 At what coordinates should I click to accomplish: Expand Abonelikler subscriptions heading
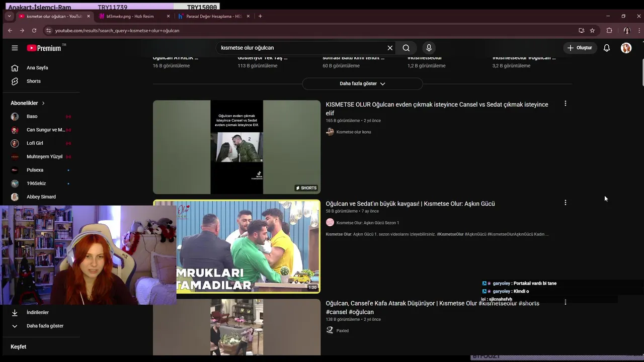pos(28,103)
